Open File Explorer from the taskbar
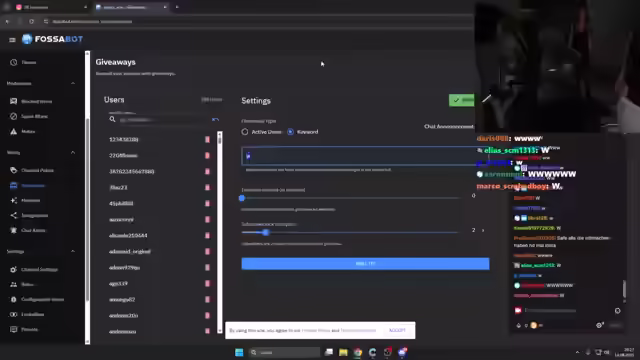This screenshot has width=640, height=360. [x=343, y=352]
